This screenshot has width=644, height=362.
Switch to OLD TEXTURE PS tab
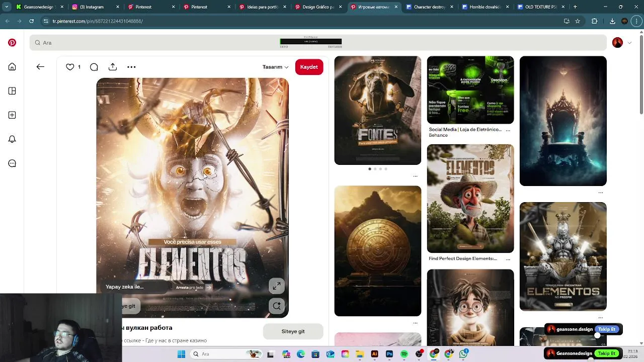(x=540, y=7)
